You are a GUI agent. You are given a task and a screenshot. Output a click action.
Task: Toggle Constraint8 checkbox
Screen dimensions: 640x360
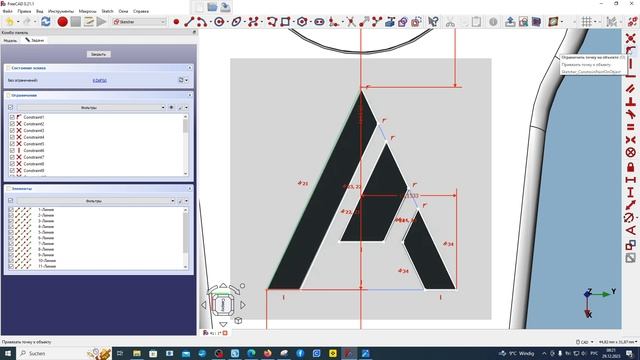click(12, 164)
